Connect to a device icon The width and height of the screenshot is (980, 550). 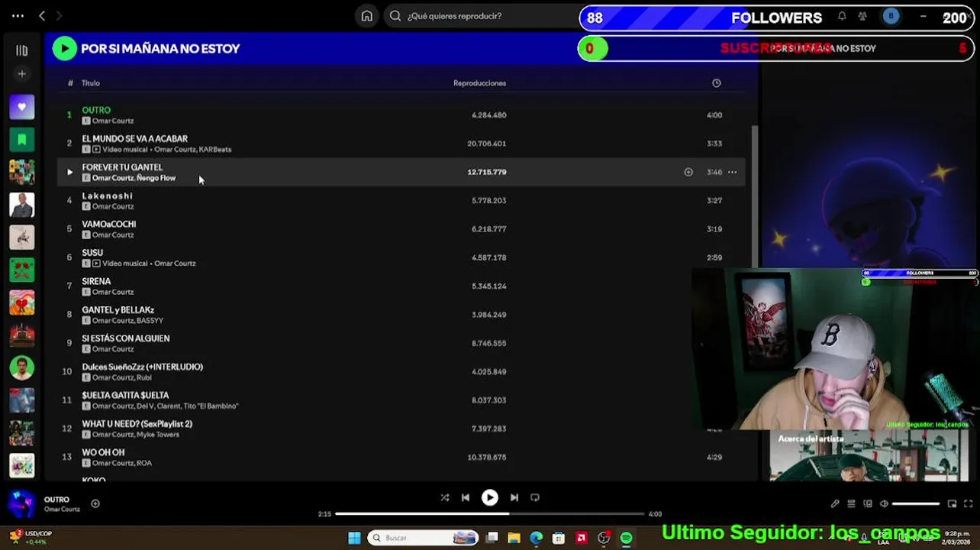point(868,503)
